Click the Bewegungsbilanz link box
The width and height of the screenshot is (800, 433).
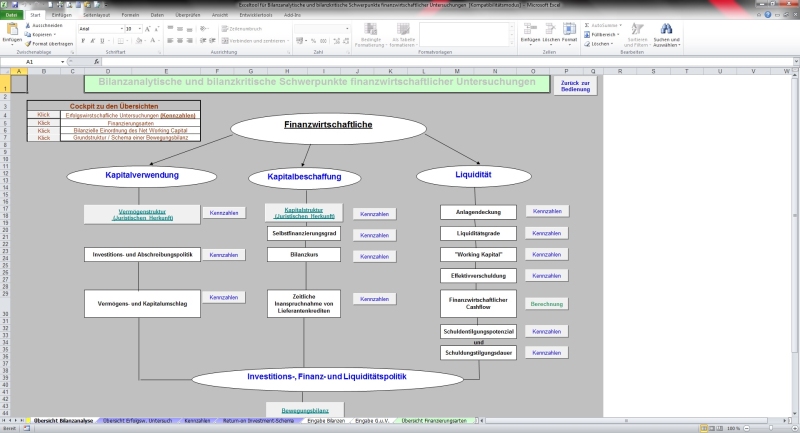[x=305, y=409]
